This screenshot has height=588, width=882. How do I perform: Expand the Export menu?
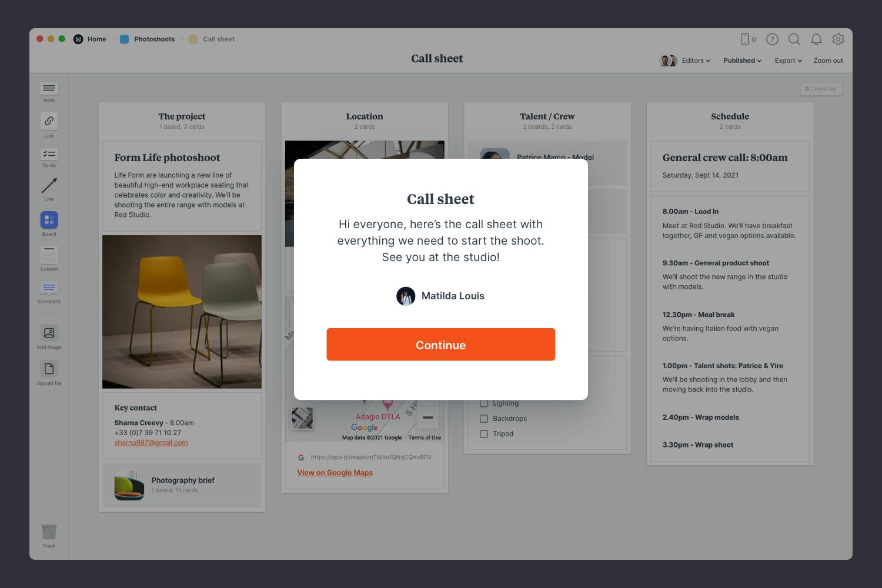coord(788,61)
